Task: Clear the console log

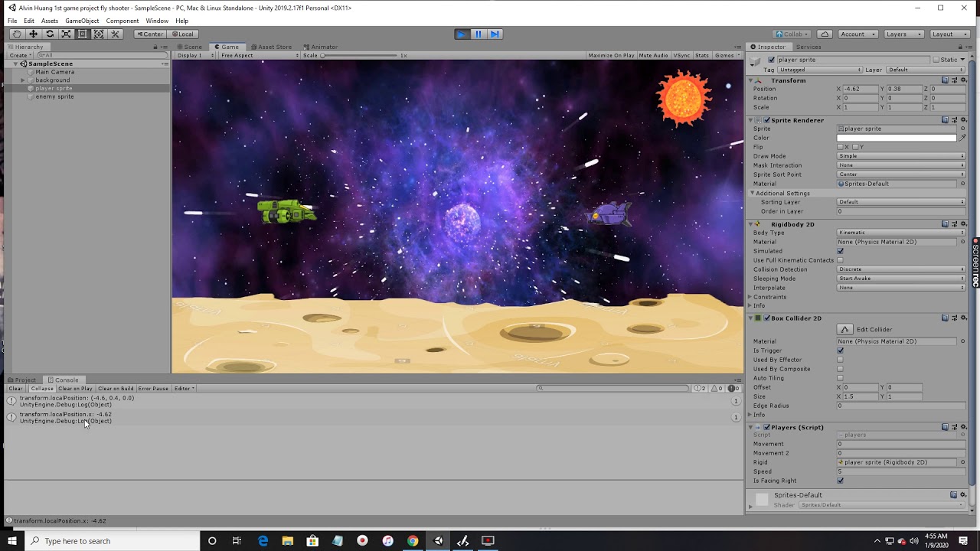Action: pos(15,389)
